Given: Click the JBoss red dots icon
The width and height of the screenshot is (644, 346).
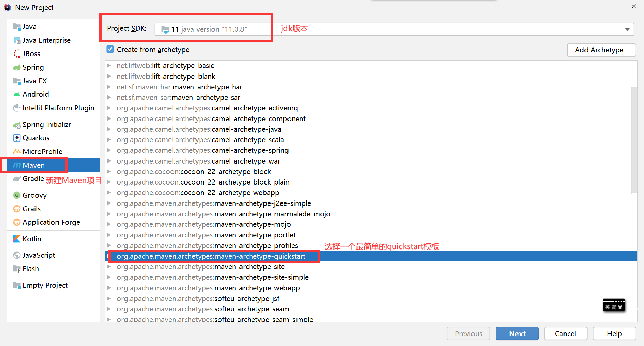Looking at the screenshot, I should pos(17,54).
